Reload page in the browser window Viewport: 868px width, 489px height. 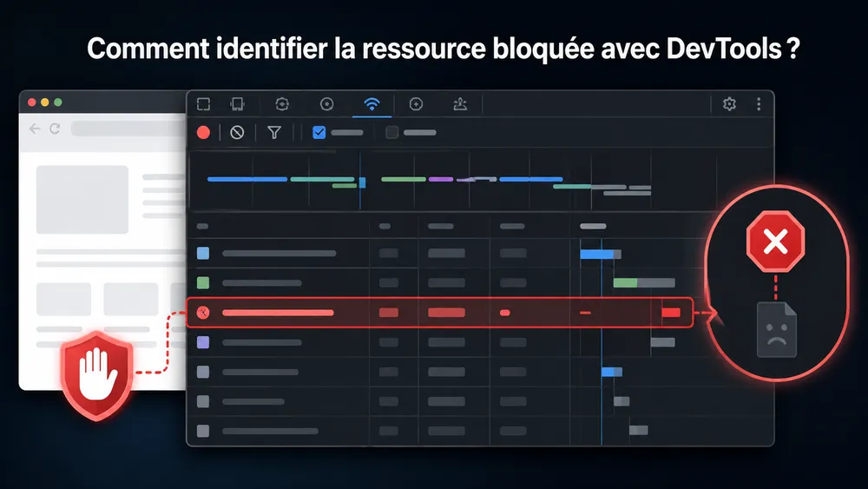55,129
